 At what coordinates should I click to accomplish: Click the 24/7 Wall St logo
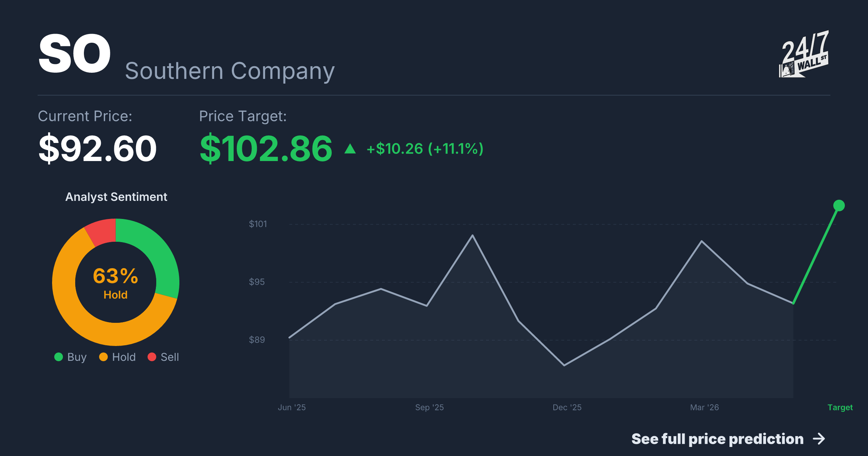tap(804, 54)
